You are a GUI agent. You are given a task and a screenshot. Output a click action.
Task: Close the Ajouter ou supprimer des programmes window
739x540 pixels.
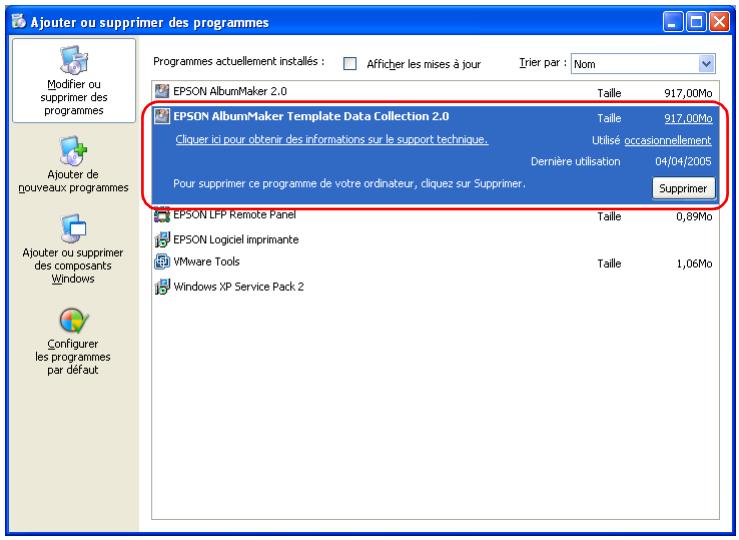point(719,22)
